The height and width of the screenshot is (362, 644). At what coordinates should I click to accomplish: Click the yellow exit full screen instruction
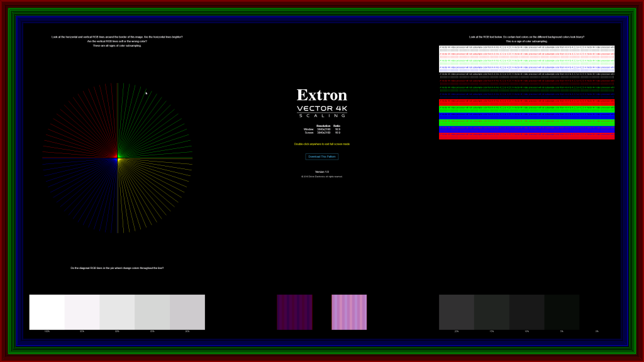[x=322, y=144]
